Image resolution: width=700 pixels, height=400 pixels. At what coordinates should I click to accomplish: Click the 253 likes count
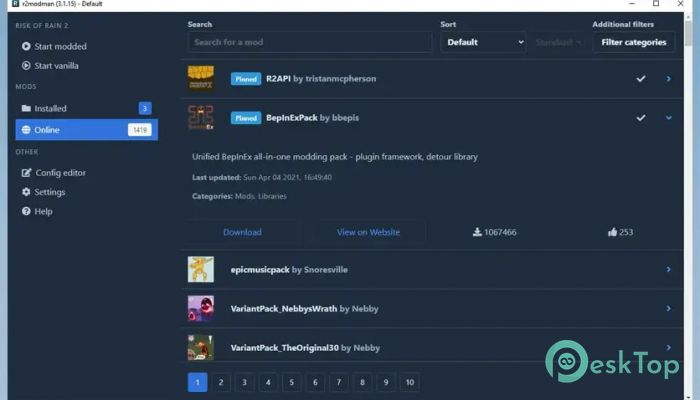coord(626,232)
